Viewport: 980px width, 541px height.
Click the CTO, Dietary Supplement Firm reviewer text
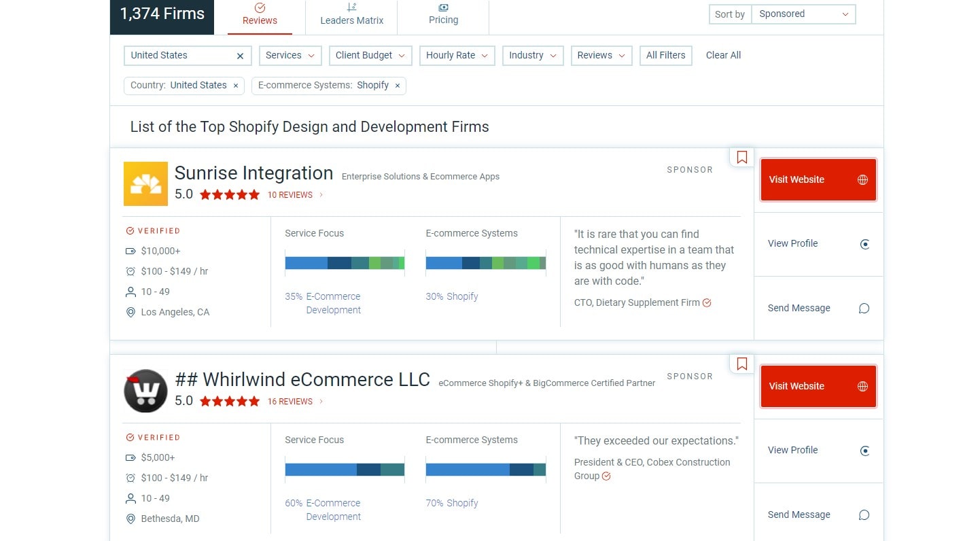click(x=637, y=303)
